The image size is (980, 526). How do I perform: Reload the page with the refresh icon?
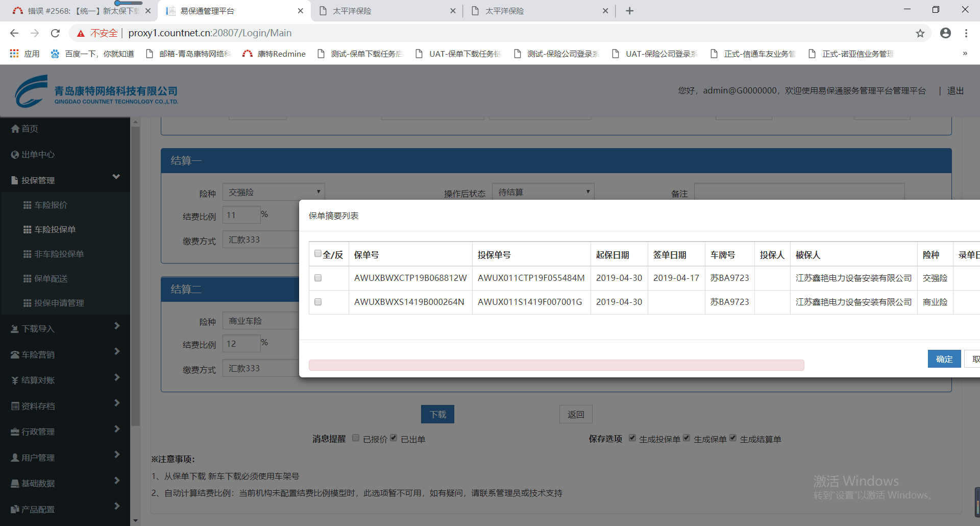tap(55, 33)
